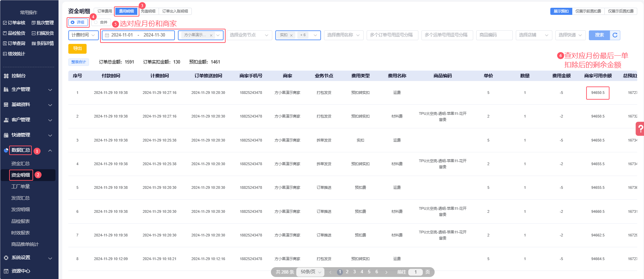Clear the selected merchant tag 方小果演示
644x279 pixels.
(211, 35)
